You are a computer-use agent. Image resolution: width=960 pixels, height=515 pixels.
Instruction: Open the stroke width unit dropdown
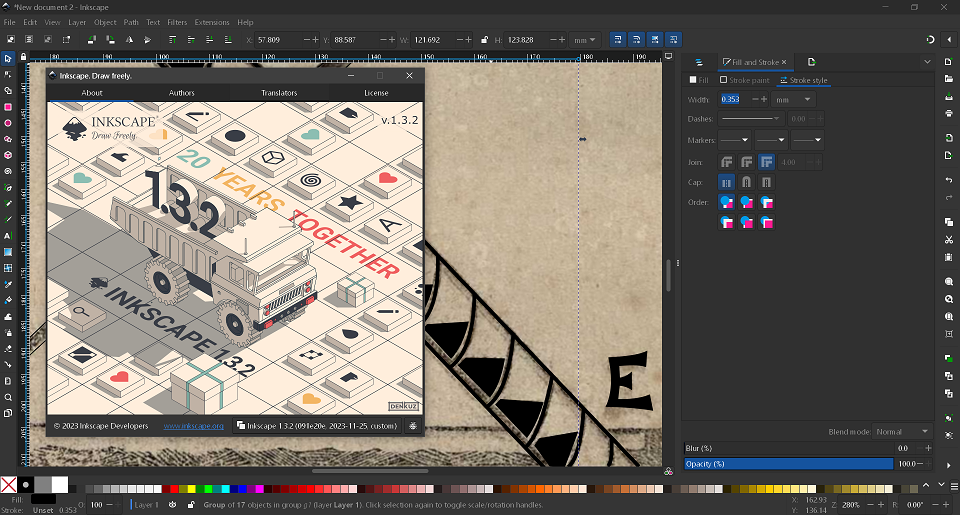coord(793,99)
